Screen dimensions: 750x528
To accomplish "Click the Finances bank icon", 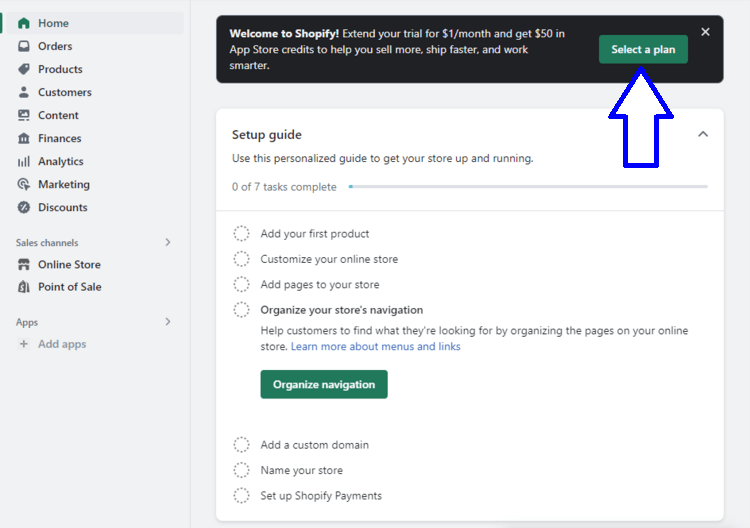I will [x=23, y=138].
